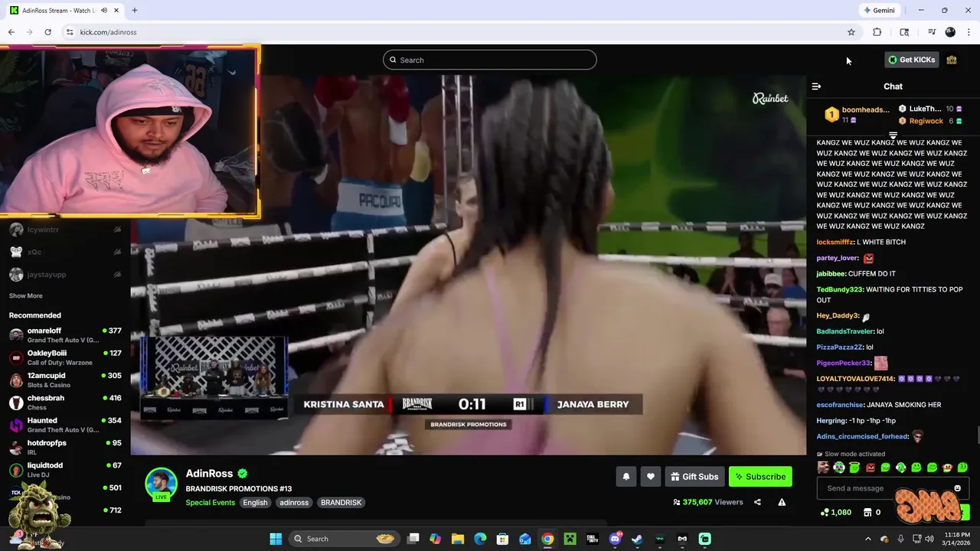980x551 pixels.
Task: Open OakleyBoiii's Warzone channel
Action: (x=65, y=357)
